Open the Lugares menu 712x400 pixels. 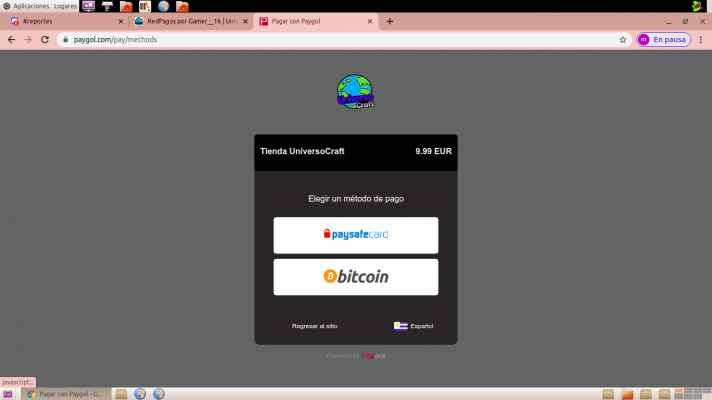click(x=65, y=6)
